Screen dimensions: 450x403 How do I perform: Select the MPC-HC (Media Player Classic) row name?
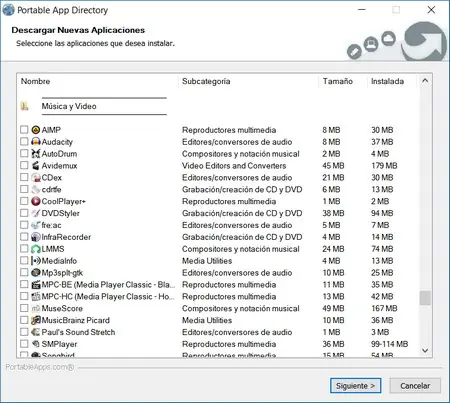(x=108, y=296)
